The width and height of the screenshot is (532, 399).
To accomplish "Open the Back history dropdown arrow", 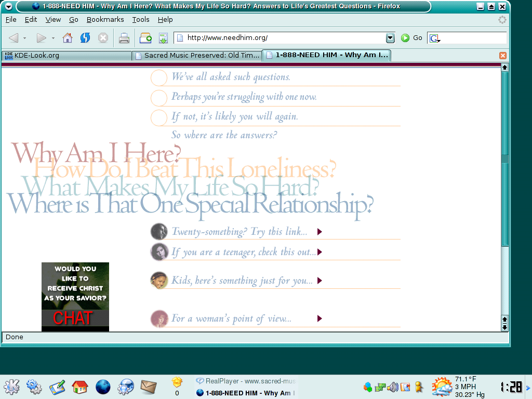I will coord(25,38).
